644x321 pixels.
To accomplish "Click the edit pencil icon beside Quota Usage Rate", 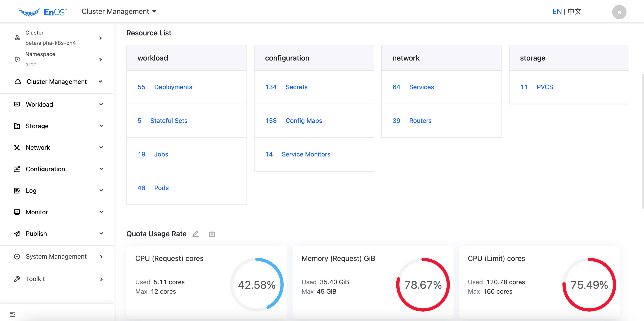I will [x=195, y=234].
